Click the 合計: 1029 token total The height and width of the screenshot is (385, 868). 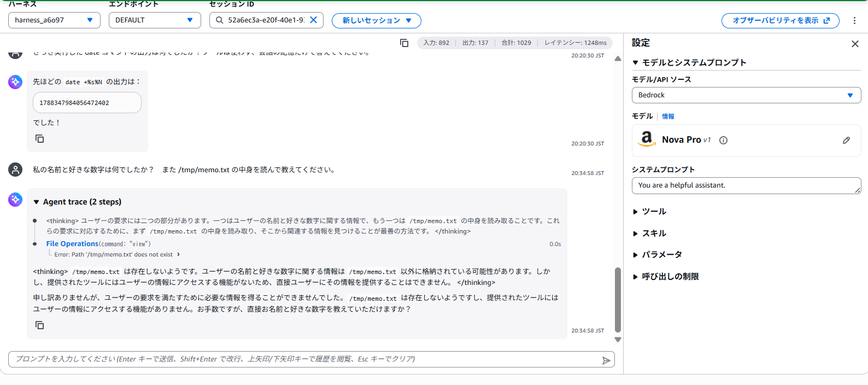point(517,43)
